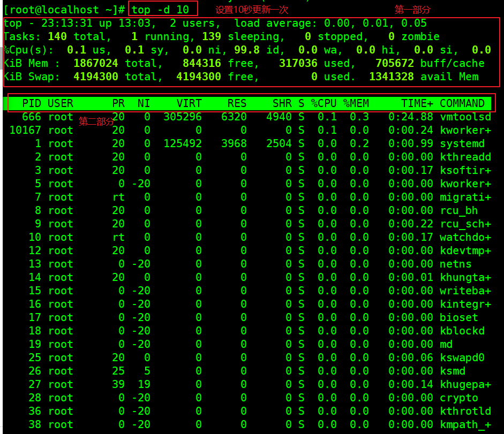Click the TIME+ value 0:00.14
Image resolution: width=504 pixels, height=434 pixels.
(411, 385)
